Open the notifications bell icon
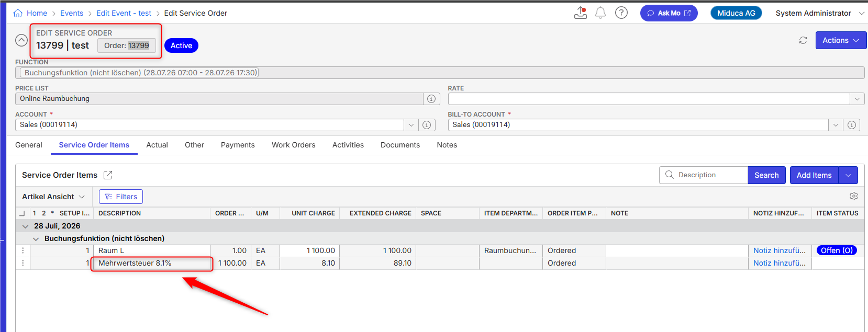Screen dimensions: 868x332 (600, 13)
